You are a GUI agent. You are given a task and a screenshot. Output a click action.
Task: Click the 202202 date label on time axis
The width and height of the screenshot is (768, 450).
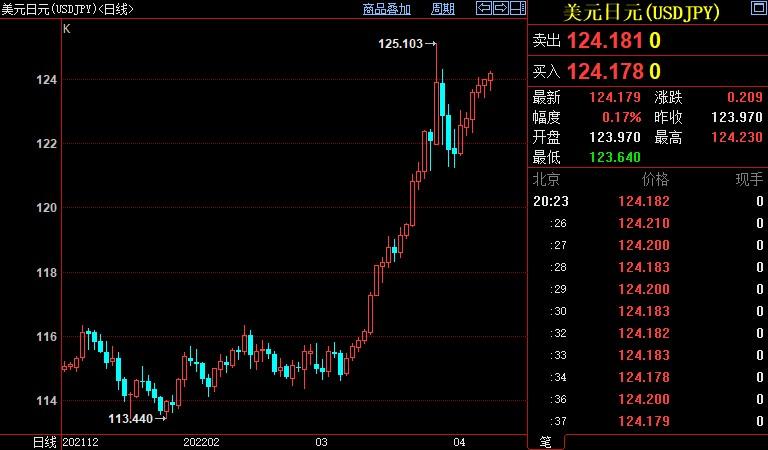203,441
